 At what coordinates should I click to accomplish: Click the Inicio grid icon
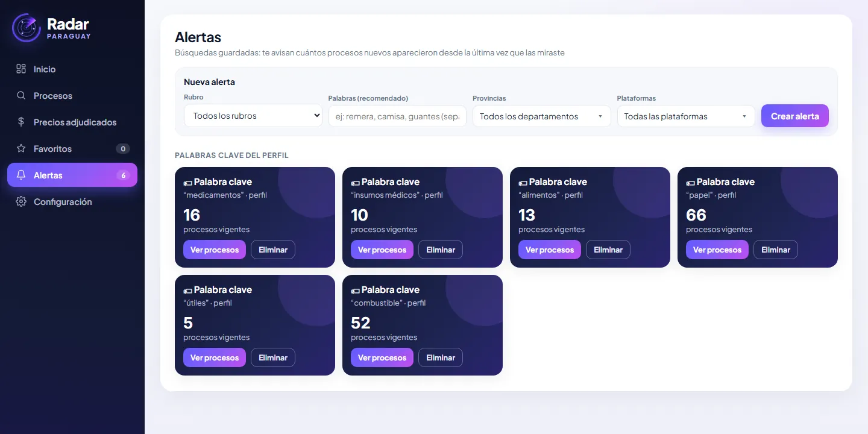pyautogui.click(x=21, y=69)
